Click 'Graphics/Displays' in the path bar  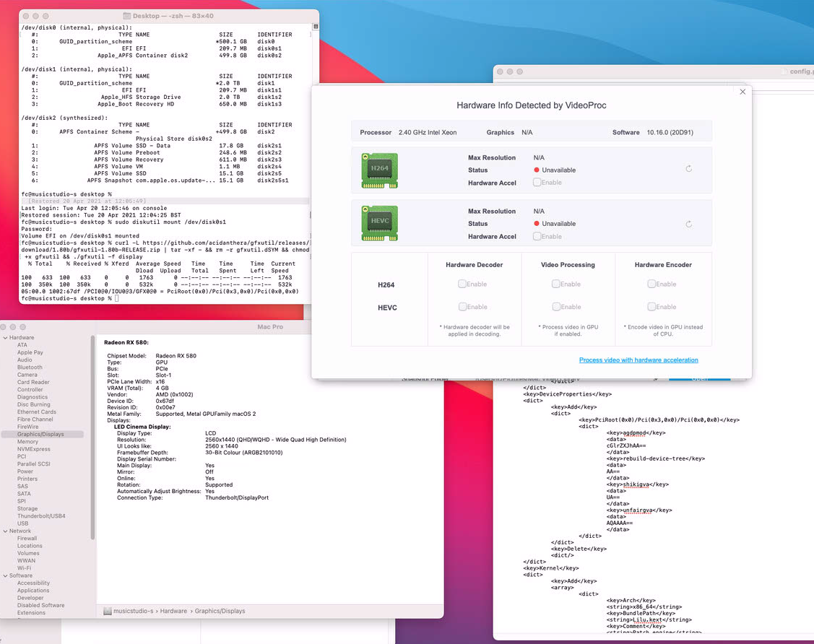point(220,612)
